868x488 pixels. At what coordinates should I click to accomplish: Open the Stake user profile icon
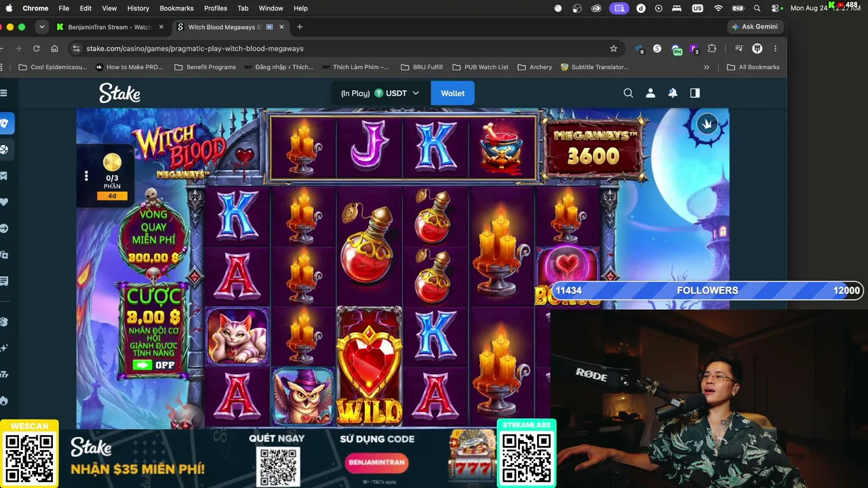(x=650, y=93)
